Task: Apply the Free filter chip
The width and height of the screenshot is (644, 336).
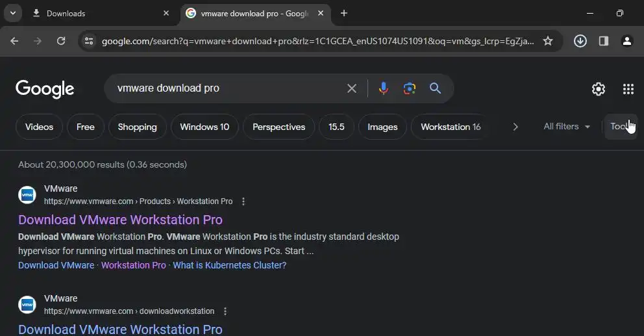Action: pyautogui.click(x=86, y=127)
